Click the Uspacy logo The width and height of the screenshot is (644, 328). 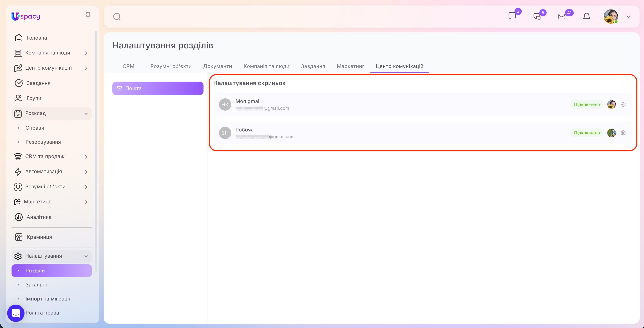pyautogui.click(x=26, y=17)
